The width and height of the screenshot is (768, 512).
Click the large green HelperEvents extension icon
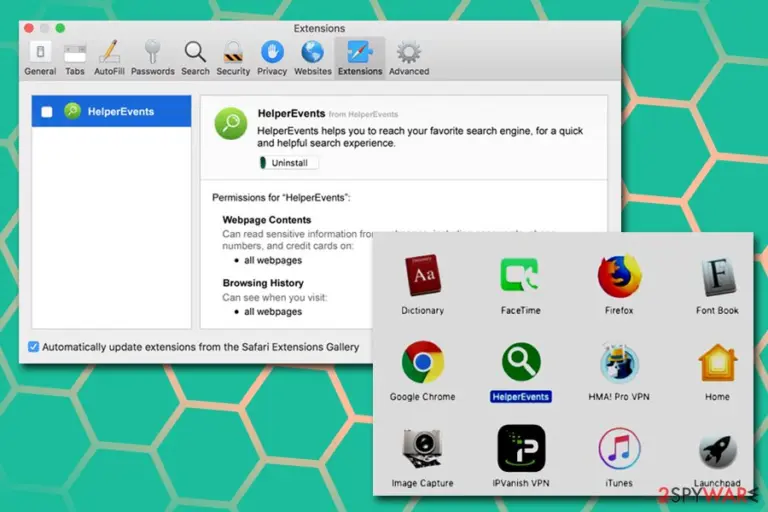pos(231,123)
